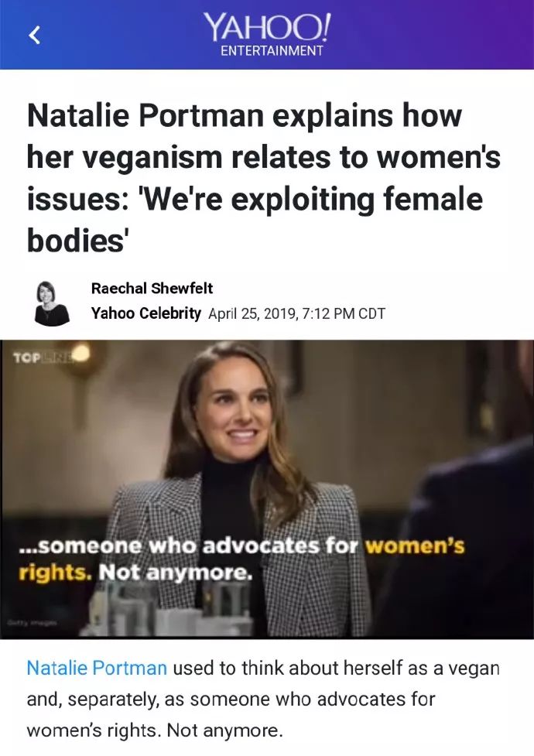This screenshot has width=534, height=756.
Task: Tap the Topline logo on video
Action: coord(48,357)
